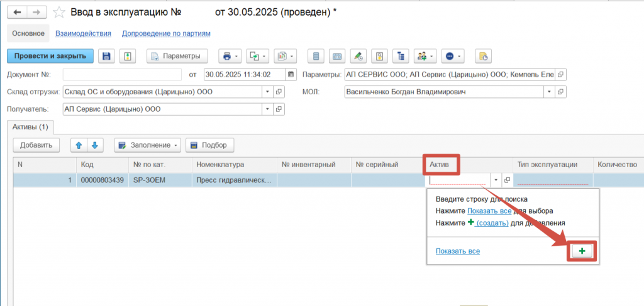Click the post document icon next to save
644x306 pixels.
pos(128,56)
